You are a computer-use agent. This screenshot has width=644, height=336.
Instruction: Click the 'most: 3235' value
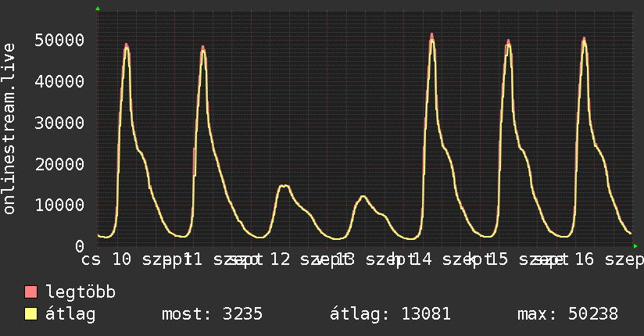(212, 314)
